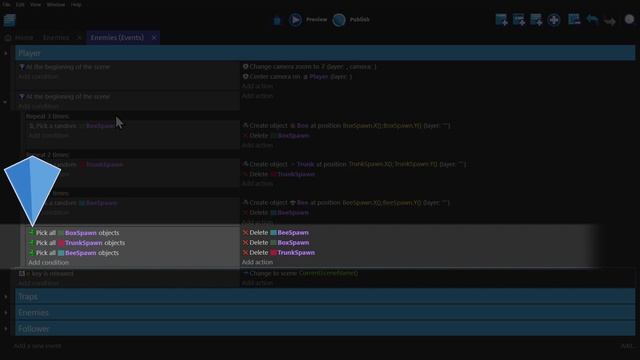The image size is (640, 360).
Task: Click the TrunkSpawn object icon in Pick all condition
Action: pos(61,243)
